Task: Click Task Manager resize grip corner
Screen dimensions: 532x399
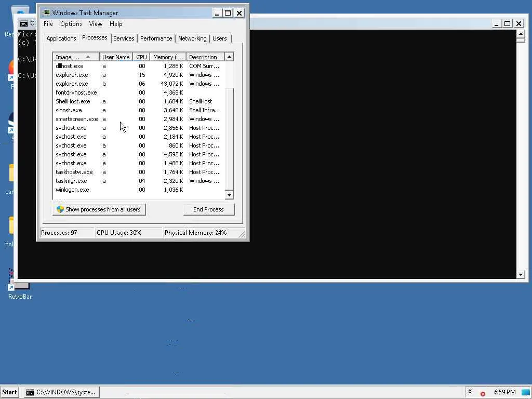Action: [242, 234]
